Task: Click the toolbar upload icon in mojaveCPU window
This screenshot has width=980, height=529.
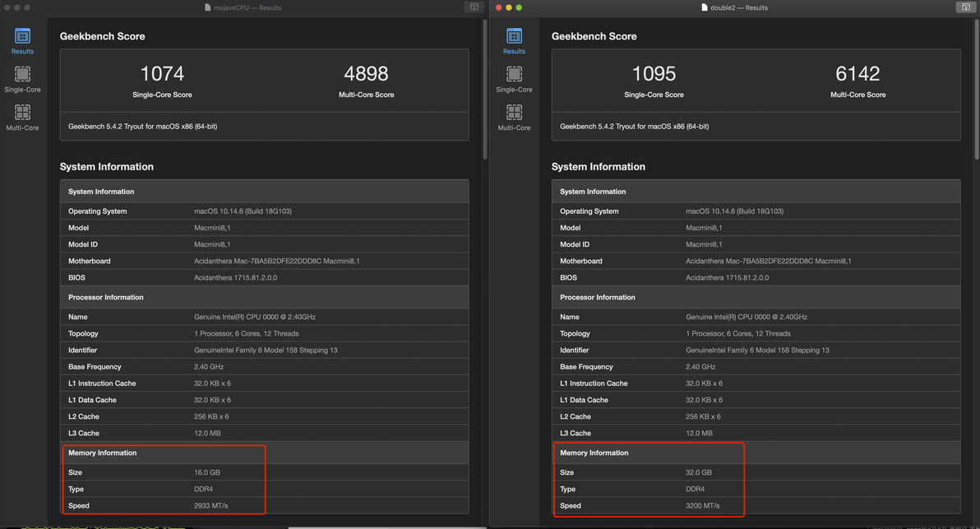Action: click(x=474, y=7)
